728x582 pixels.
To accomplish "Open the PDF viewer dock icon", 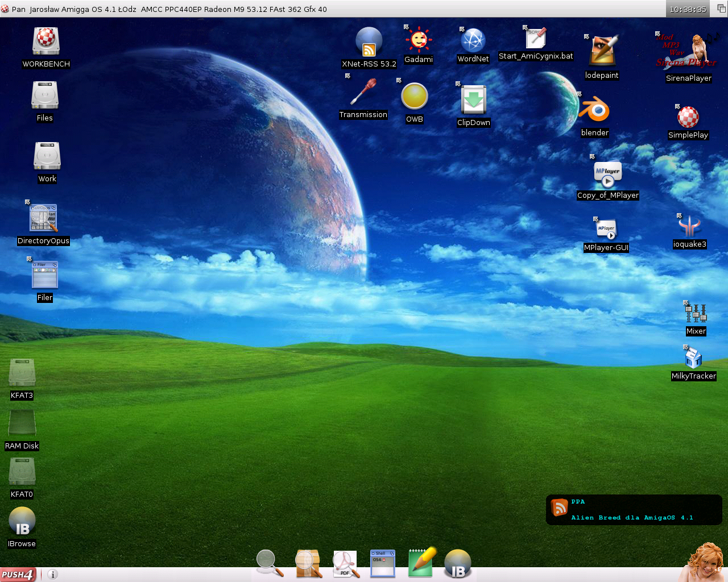I will [x=346, y=564].
